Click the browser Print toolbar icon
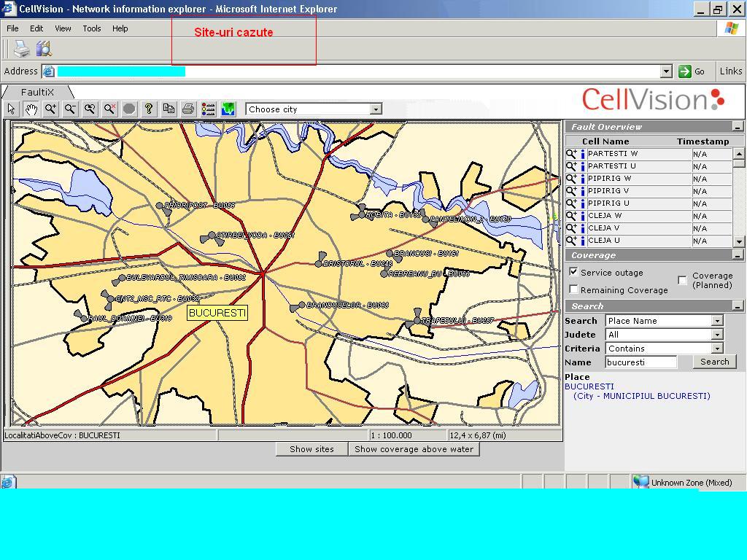The image size is (747, 560). pos(21,49)
